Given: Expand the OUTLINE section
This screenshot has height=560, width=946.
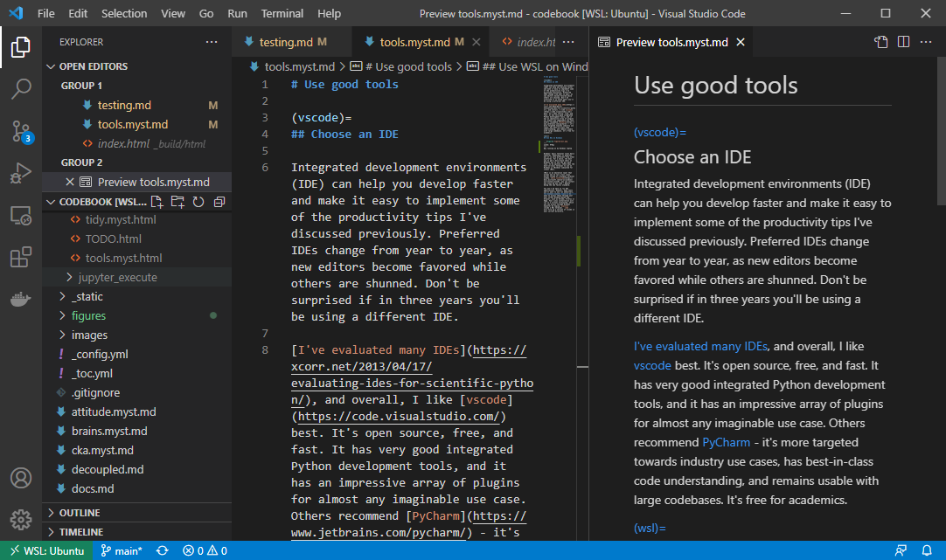Looking at the screenshot, I should pyautogui.click(x=137, y=512).
